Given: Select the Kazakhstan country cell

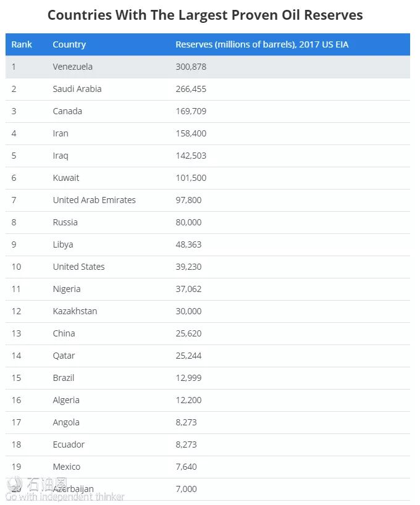Looking at the screenshot, I should (x=75, y=311).
